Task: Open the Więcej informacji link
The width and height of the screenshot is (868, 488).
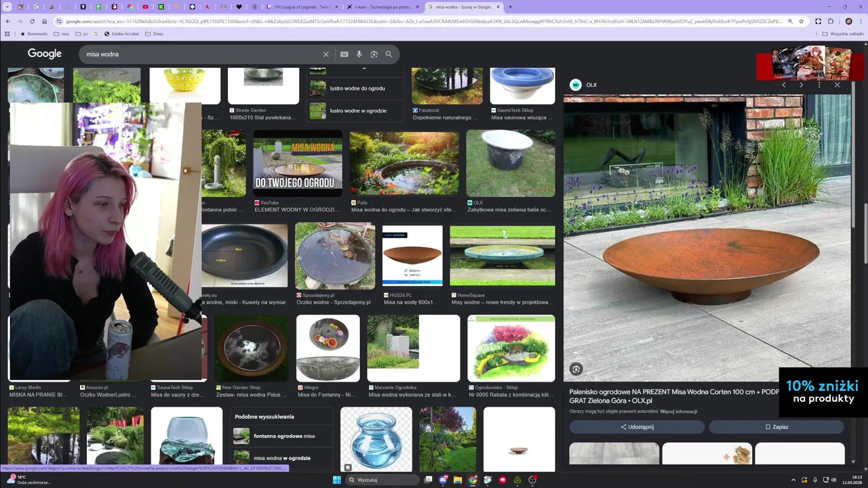Action: click(x=678, y=411)
